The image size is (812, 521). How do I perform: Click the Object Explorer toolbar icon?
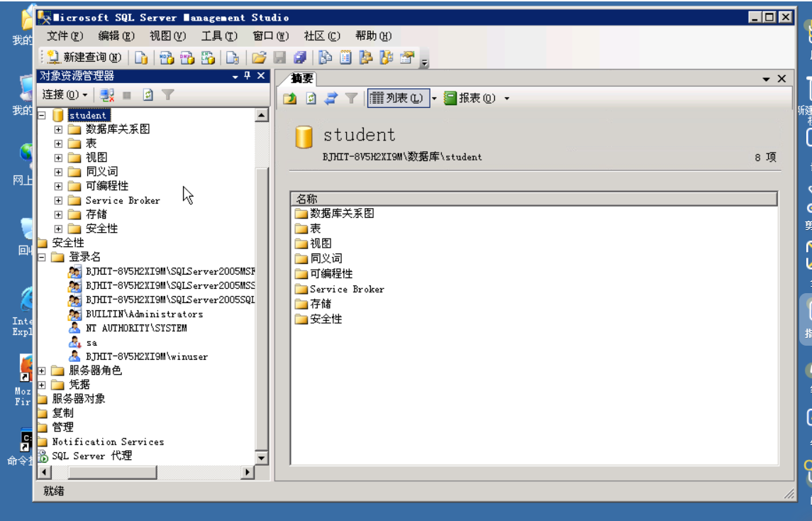click(x=366, y=57)
